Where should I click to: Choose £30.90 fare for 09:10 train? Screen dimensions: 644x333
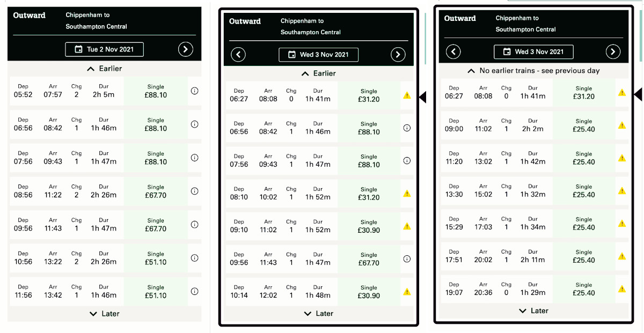[369, 226]
